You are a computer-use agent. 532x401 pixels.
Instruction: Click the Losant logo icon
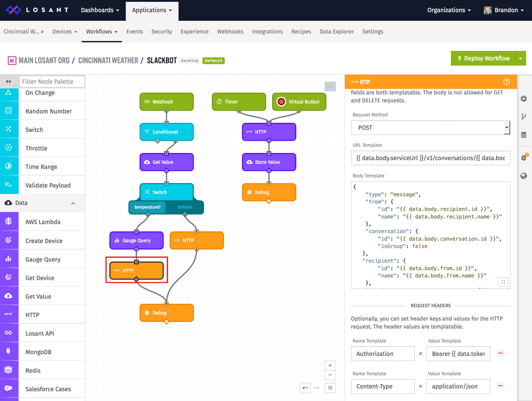point(13,10)
